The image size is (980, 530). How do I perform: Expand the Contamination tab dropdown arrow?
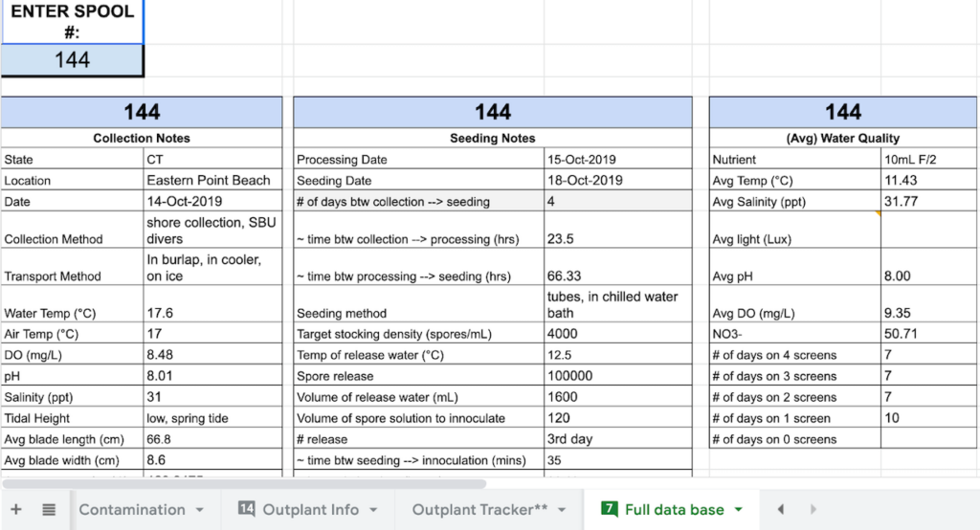(199, 510)
